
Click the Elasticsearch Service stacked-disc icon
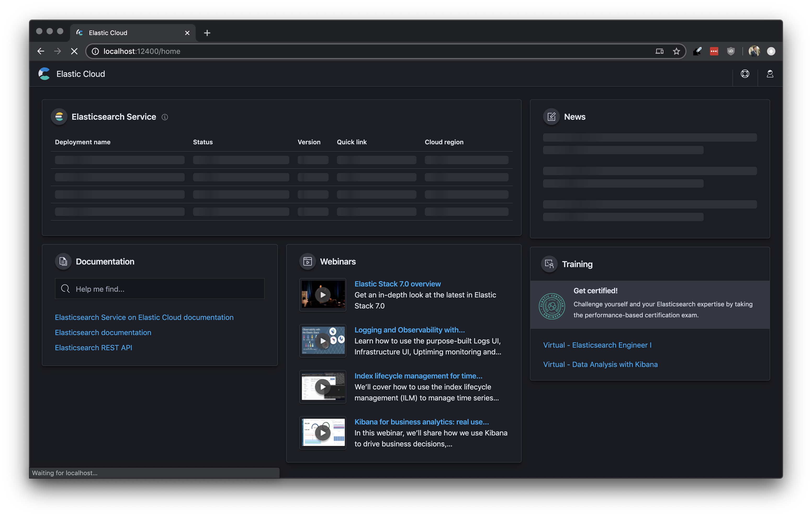point(59,117)
